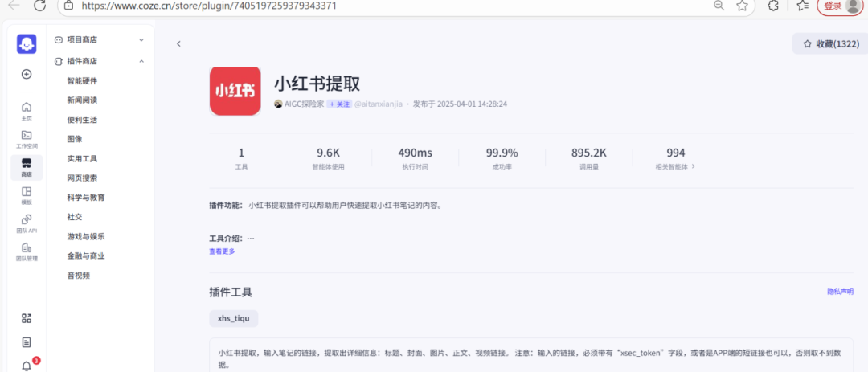Click the 9.6K 智能体使用 stat

328,157
